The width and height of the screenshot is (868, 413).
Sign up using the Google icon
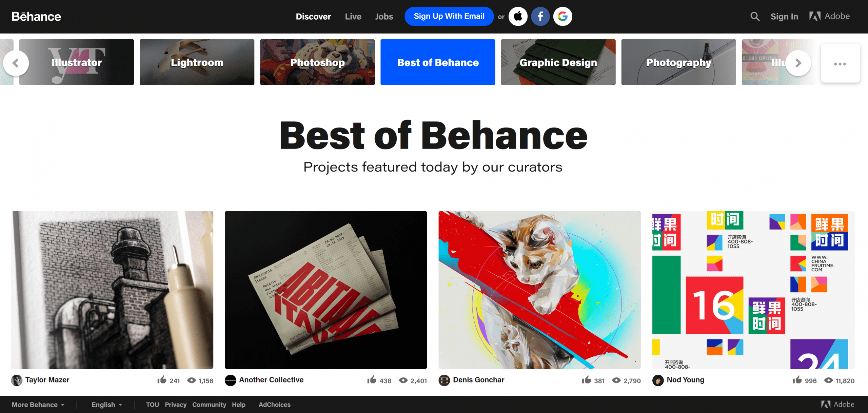point(563,16)
